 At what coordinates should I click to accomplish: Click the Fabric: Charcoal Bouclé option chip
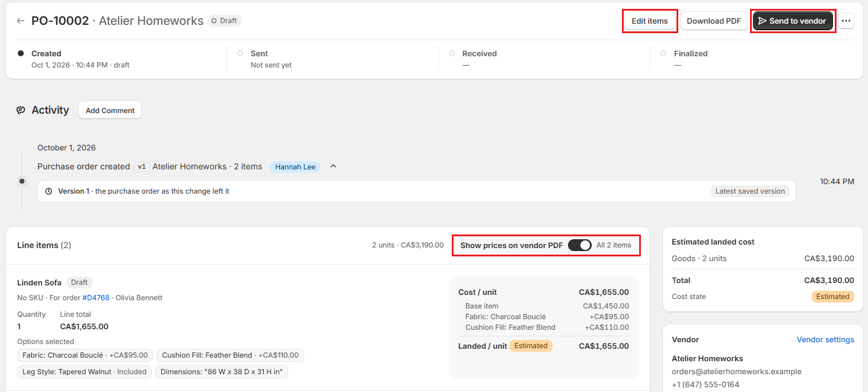(x=85, y=355)
